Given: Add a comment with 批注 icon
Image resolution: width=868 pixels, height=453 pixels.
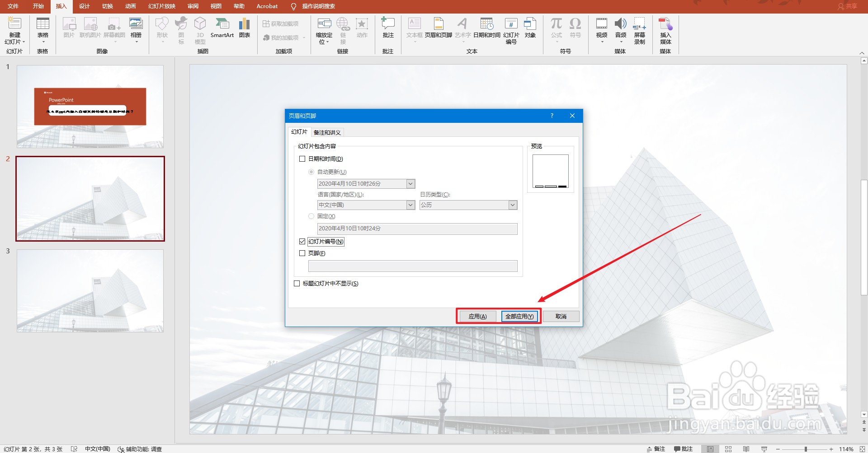Looking at the screenshot, I should [388, 28].
